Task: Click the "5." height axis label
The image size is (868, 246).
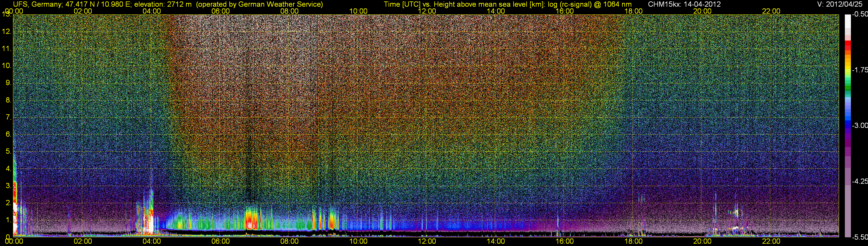Action: click(8, 152)
